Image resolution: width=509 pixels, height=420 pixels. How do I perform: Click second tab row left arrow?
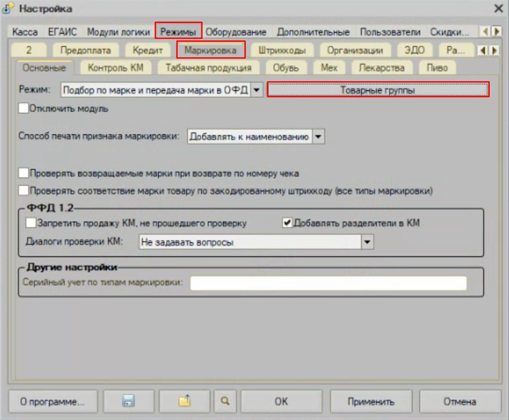pyautogui.click(x=483, y=51)
